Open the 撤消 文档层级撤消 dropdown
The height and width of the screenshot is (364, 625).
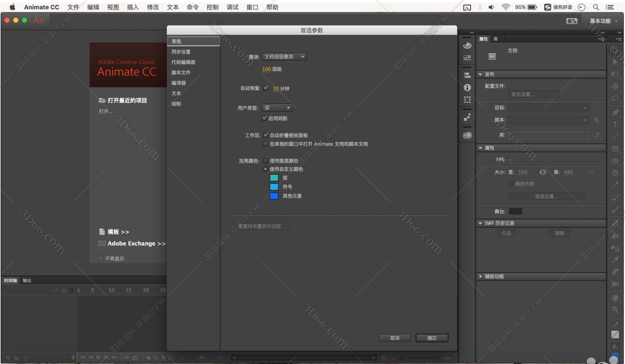(x=284, y=57)
